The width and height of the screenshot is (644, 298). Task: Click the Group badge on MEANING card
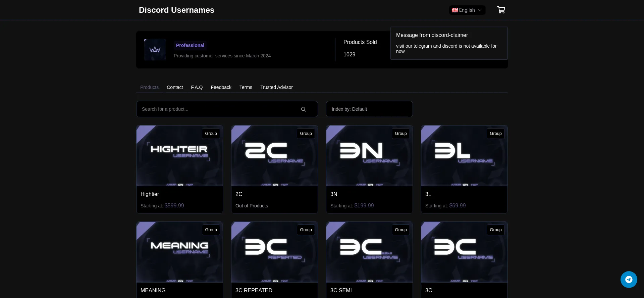(211, 230)
